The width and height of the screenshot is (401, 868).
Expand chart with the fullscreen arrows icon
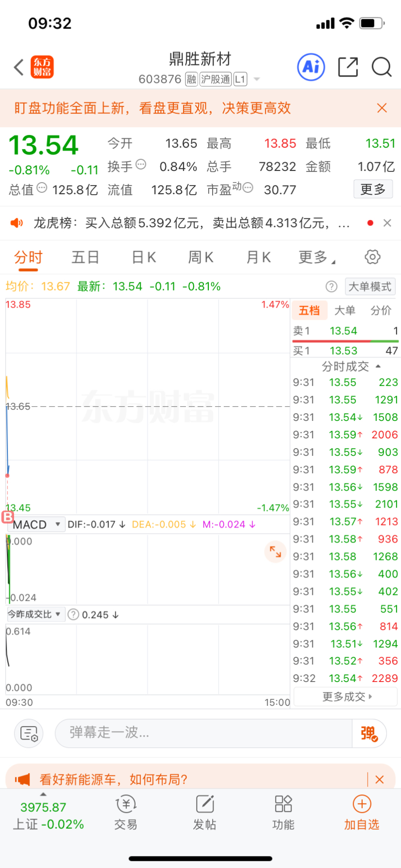tap(276, 551)
